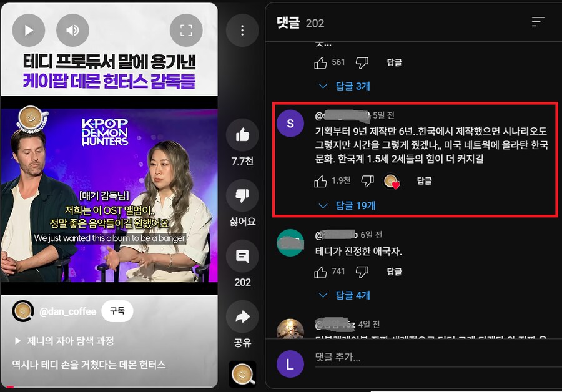Open the coffee cup sound thumbnail below share
The height and width of the screenshot is (392, 562).
pos(243,374)
